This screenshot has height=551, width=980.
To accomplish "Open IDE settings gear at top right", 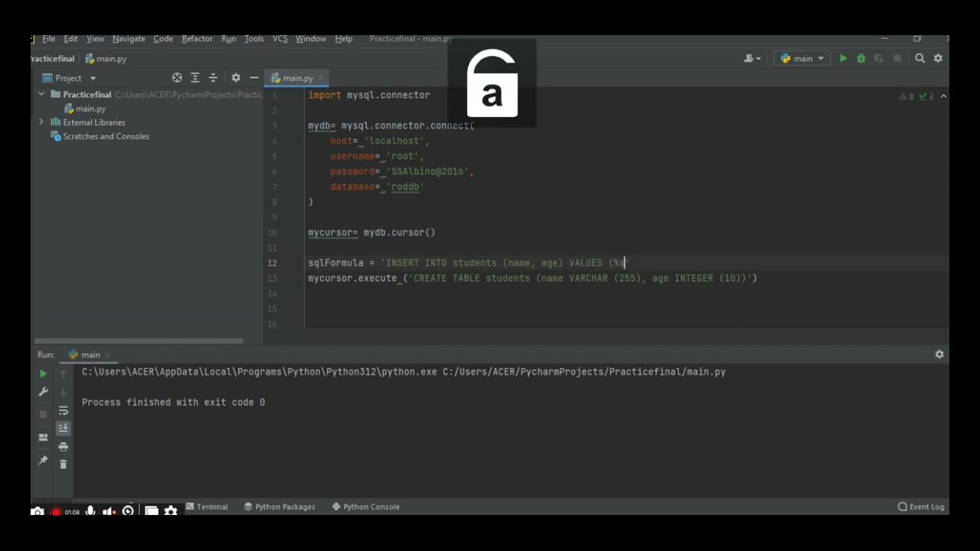I will click(938, 58).
